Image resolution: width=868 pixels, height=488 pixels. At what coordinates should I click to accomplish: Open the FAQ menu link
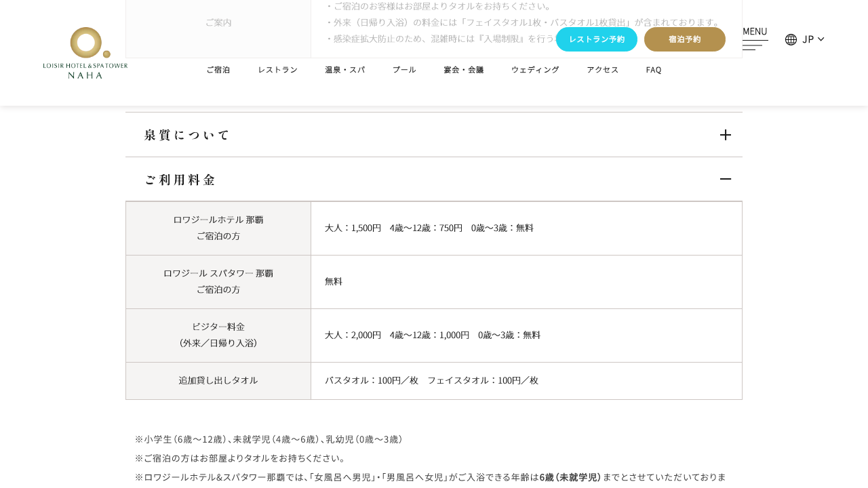click(654, 70)
